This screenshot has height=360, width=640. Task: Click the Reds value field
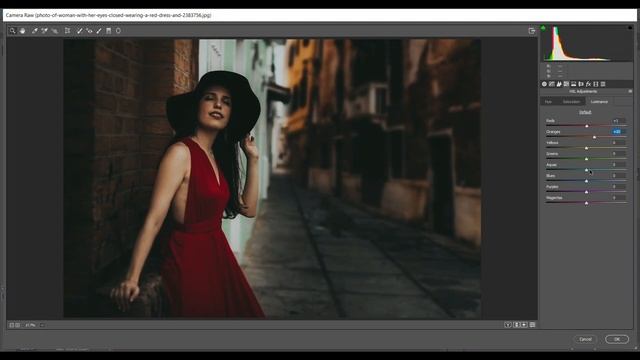click(618, 121)
